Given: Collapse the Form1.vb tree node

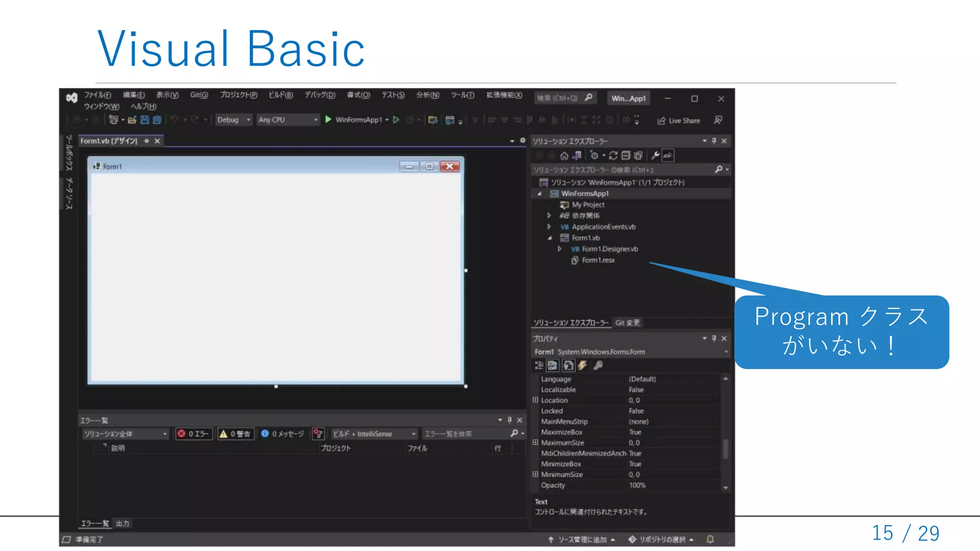Looking at the screenshot, I should pyautogui.click(x=550, y=238).
